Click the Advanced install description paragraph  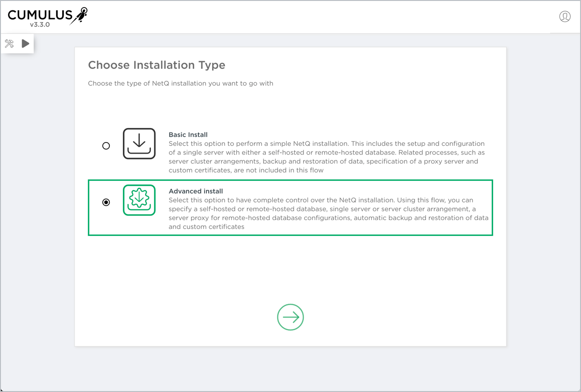326,214
